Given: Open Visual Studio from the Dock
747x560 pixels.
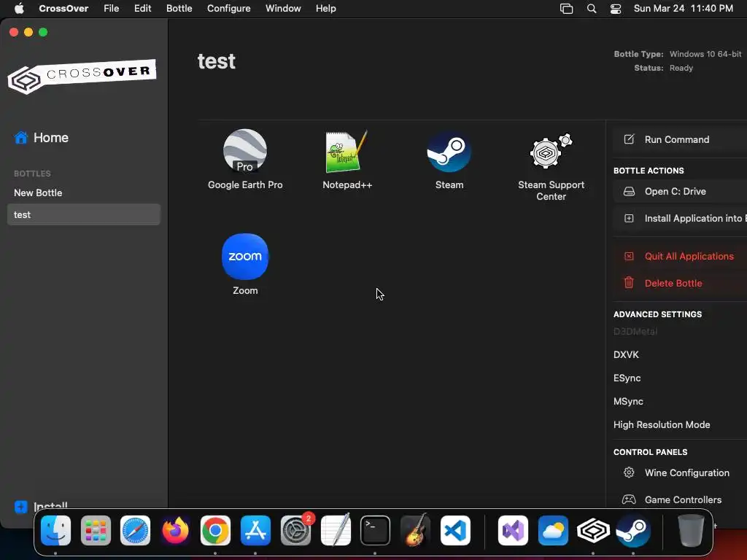Looking at the screenshot, I should 513,531.
